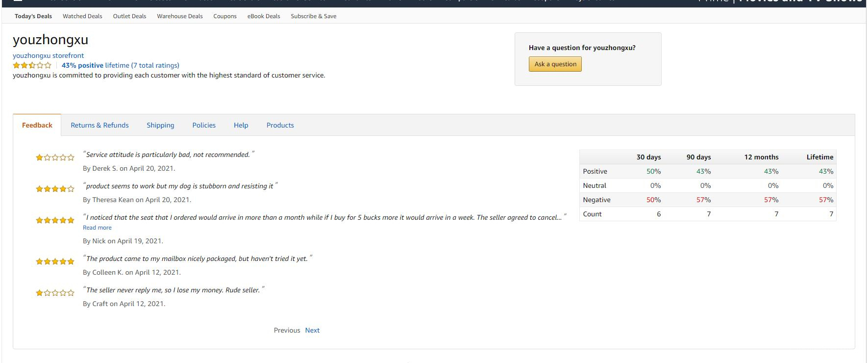Viewport: 868px width, 363px height.
Task: Click the five-star rating on Nick's feedback
Action: click(55, 220)
